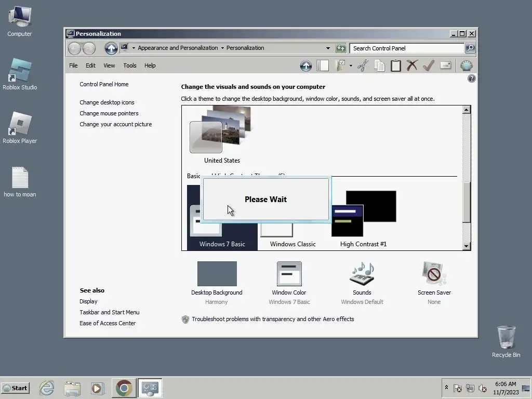532x399 pixels.
Task: Expand breadcrumb dropdown before Personalization
Action: pyautogui.click(x=222, y=48)
